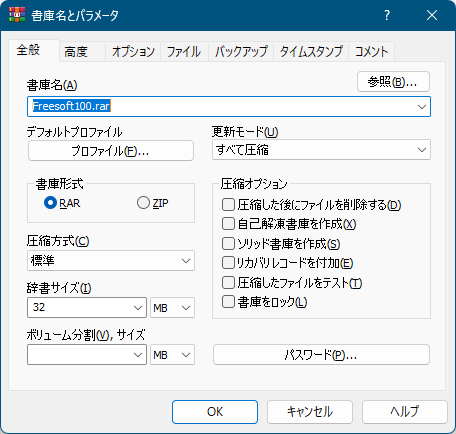This screenshot has height=434, width=456.
Task: Open the オプション tab
Action: pyautogui.click(x=133, y=52)
